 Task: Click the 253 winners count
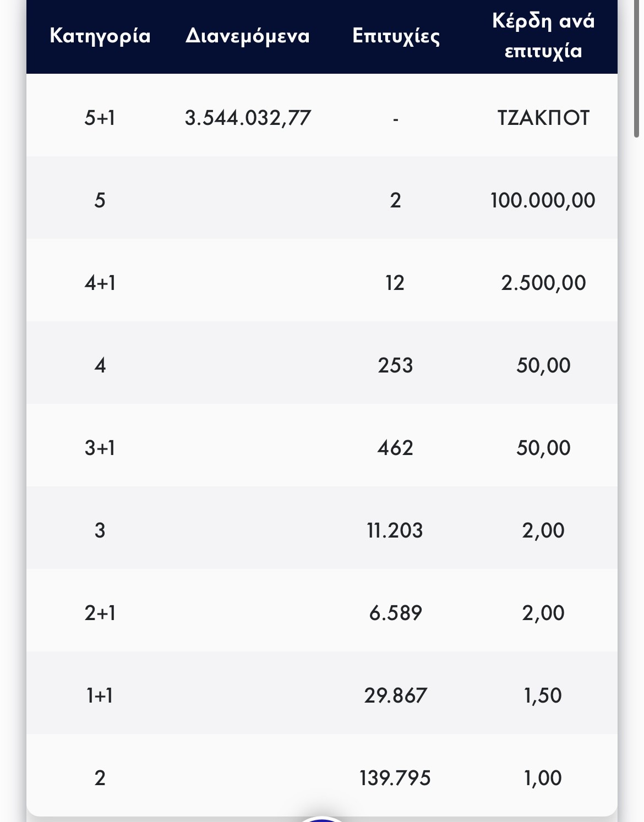click(395, 365)
